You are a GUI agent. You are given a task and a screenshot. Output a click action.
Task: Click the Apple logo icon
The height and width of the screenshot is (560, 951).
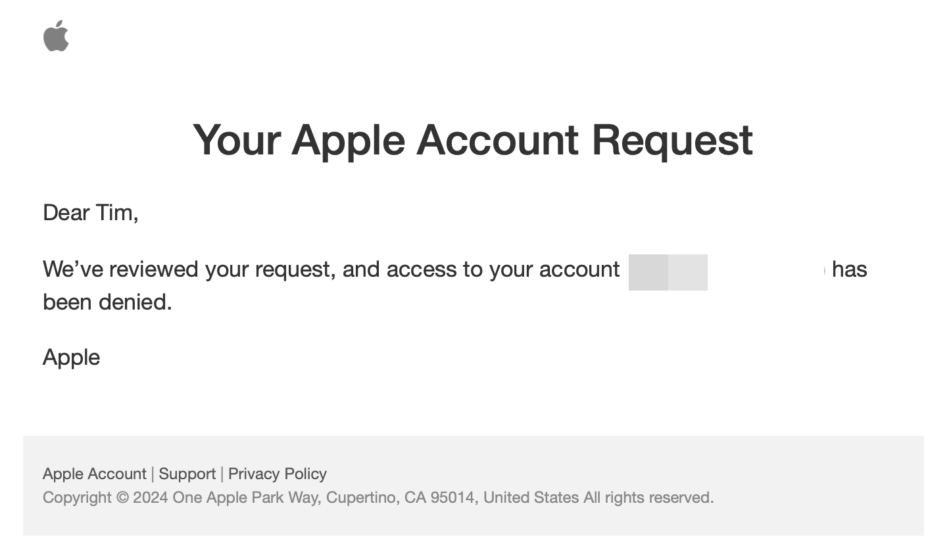[x=56, y=35]
